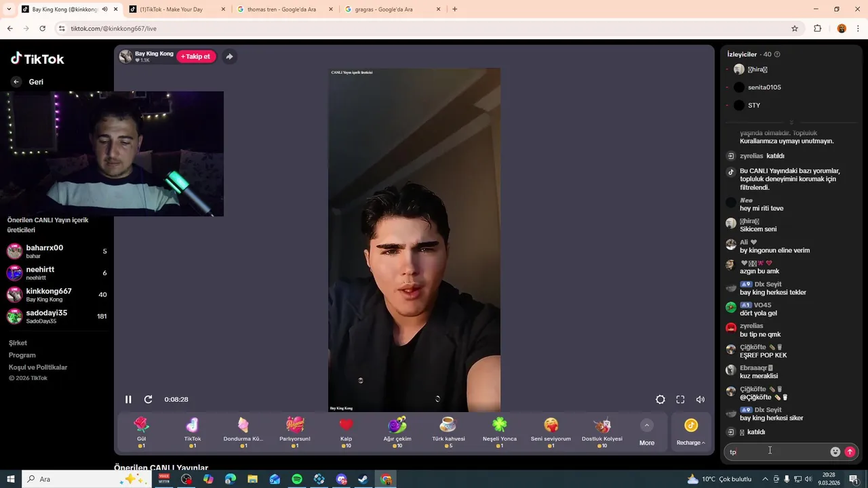Open Şirket footer link
868x488 pixels.
coord(18,343)
